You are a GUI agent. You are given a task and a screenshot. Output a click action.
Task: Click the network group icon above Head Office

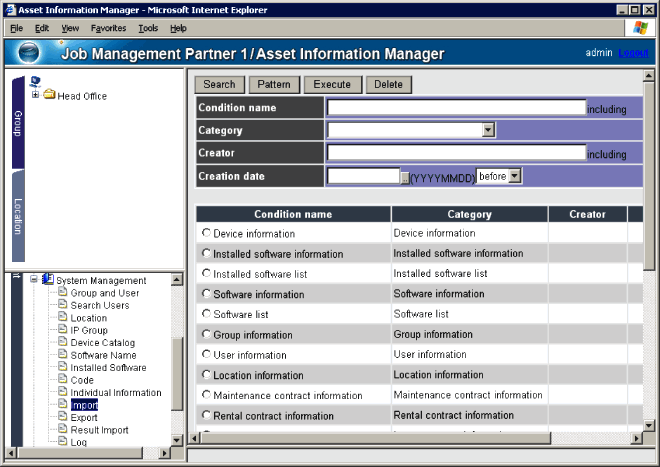point(35,81)
